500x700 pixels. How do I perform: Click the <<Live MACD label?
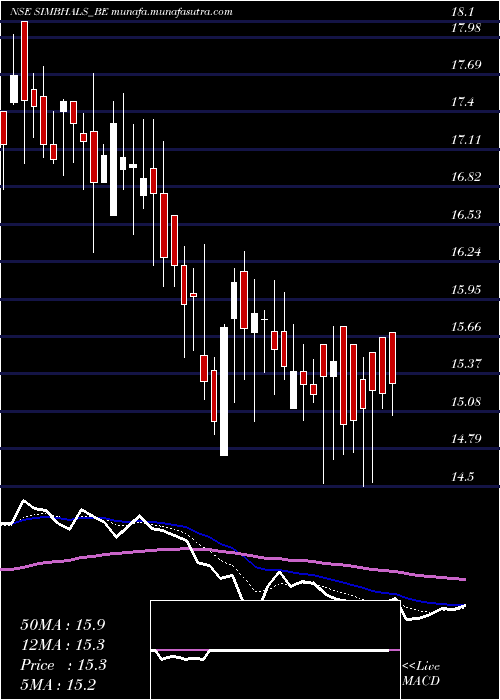pos(421,674)
